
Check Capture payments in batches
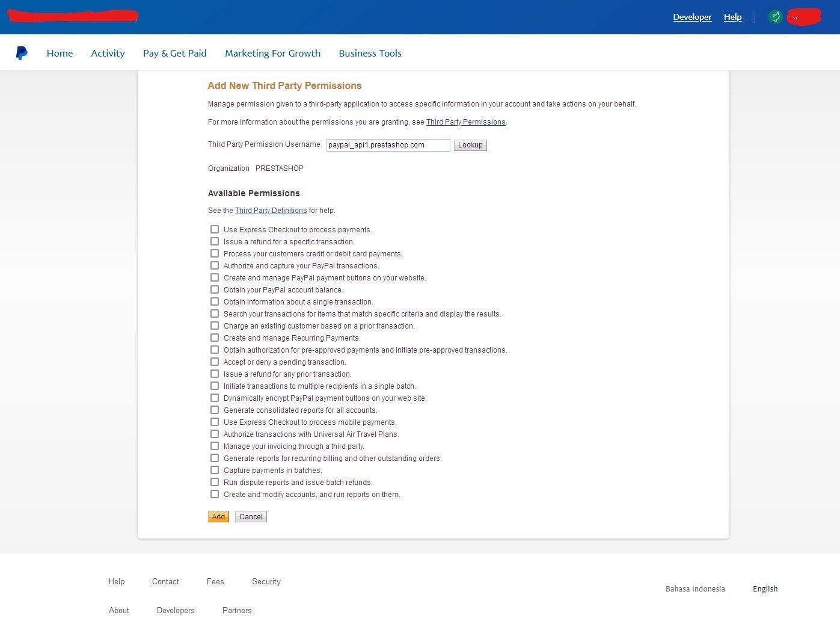click(x=215, y=470)
